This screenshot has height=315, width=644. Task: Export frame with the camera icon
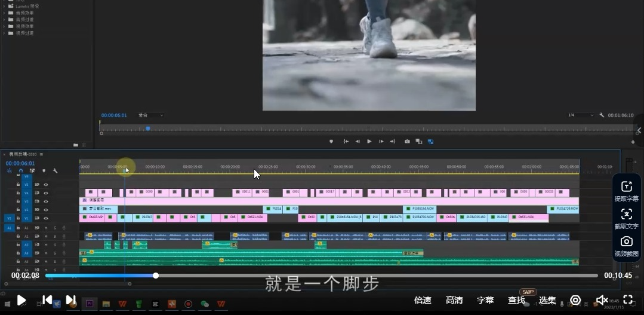[x=407, y=142]
